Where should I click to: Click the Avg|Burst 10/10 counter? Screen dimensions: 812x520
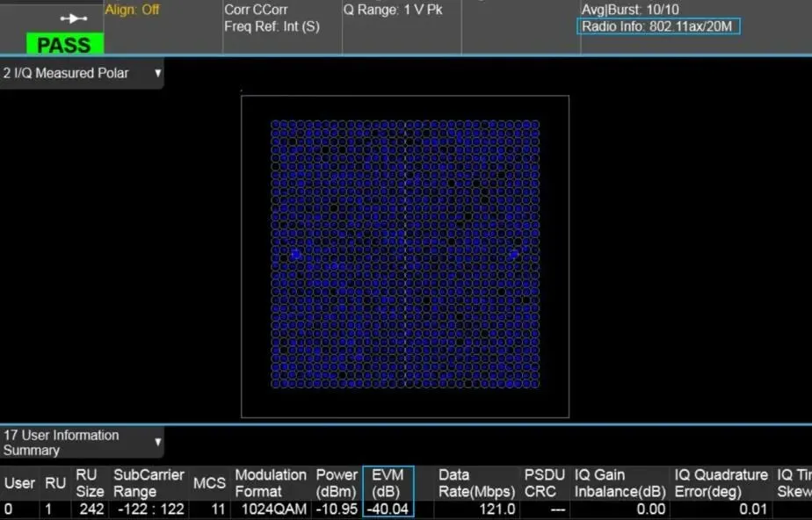[x=630, y=10]
